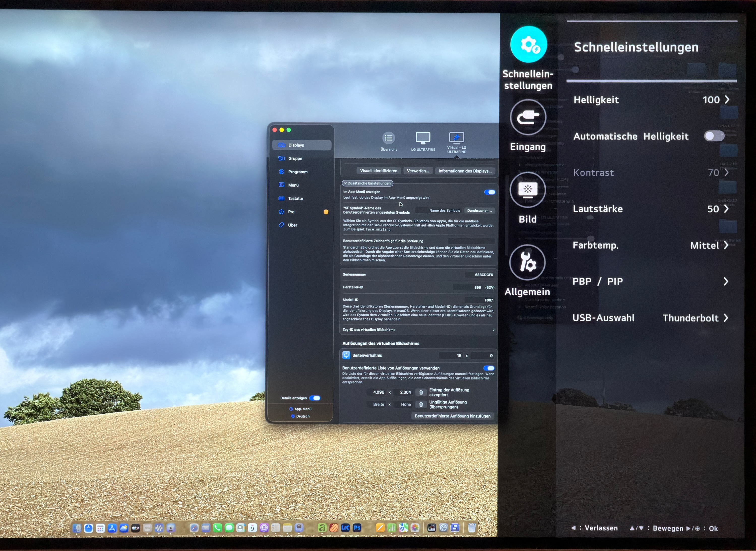Select the Virtual - LG ULTRAFINE display icon

pyautogui.click(x=457, y=138)
